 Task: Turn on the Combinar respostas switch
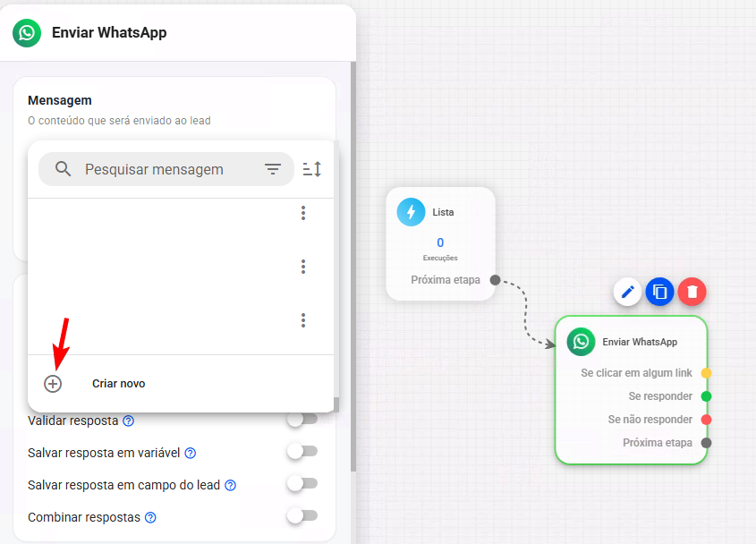coord(302,515)
